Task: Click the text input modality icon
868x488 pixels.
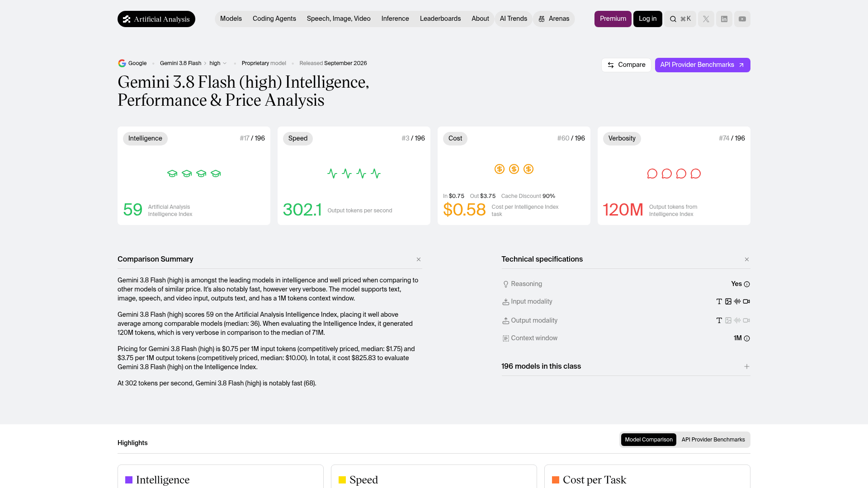Action: point(719,301)
